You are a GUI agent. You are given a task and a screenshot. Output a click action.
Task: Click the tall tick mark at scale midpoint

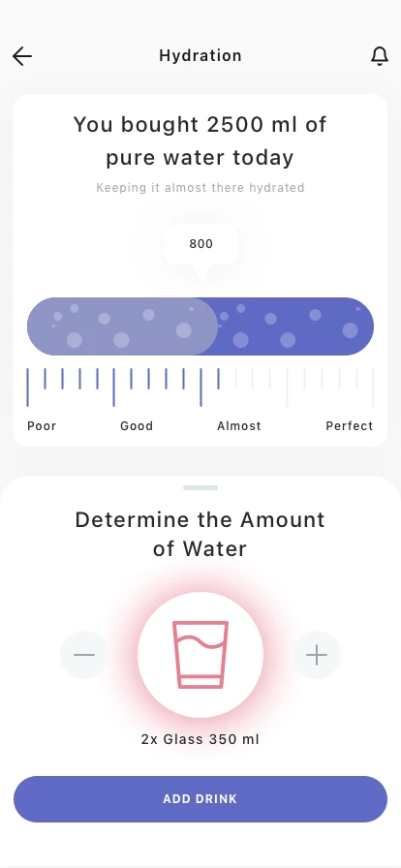[200, 387]
